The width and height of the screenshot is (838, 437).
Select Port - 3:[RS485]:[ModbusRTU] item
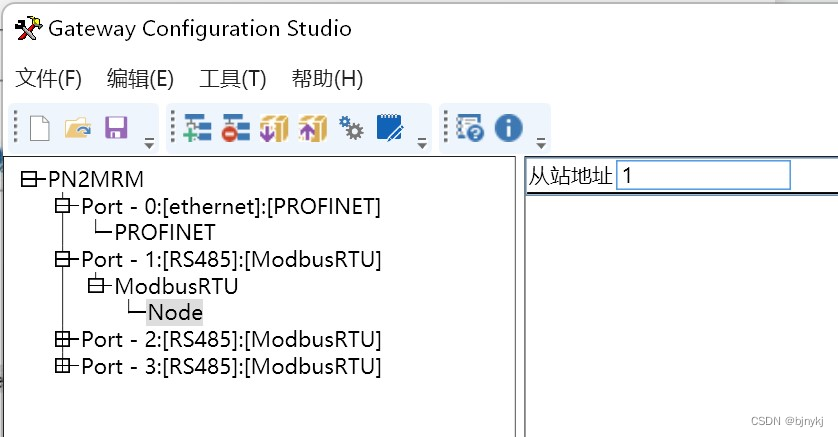pyautogui.click(x=231, y=366)
